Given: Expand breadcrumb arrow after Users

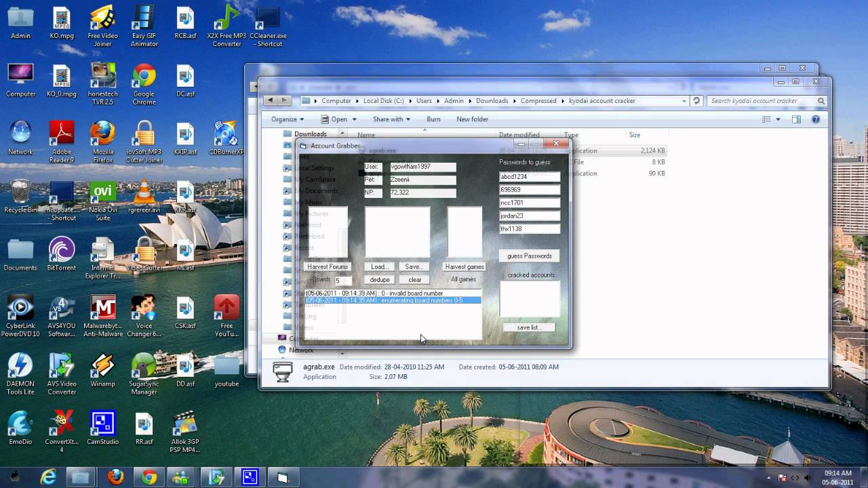Looking at the screenshot, I should [x=438, y=101].
